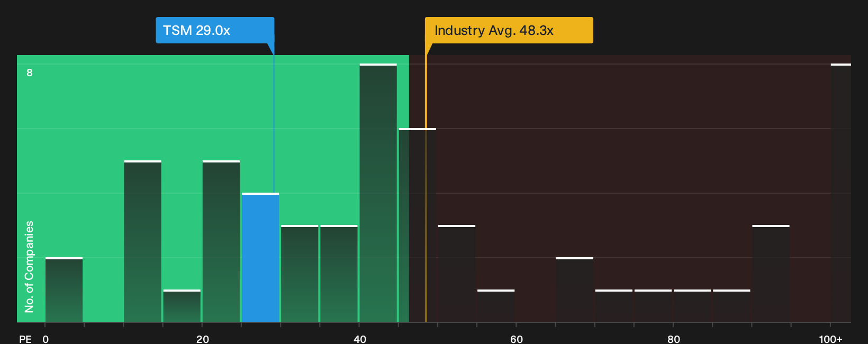Viewport: 868px width, 344px height.
Task: Click the x-axis label 80
Action: tap(674, 339)
